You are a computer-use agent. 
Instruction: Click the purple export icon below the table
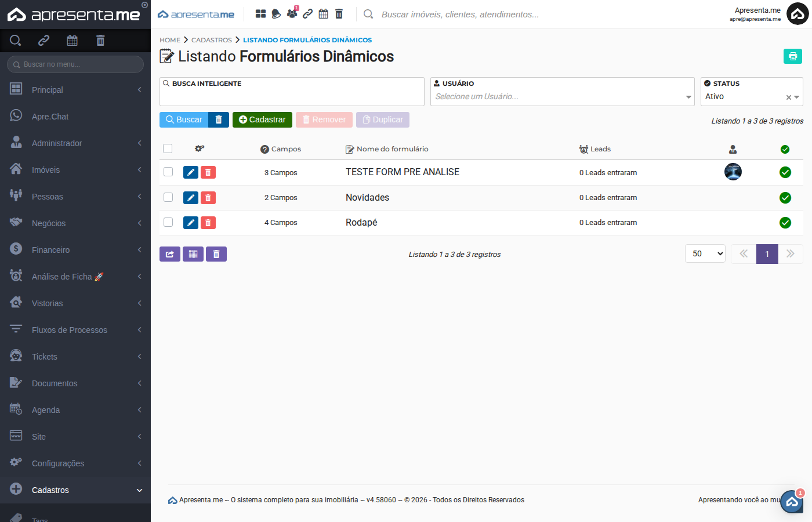(x=169, y=253)
